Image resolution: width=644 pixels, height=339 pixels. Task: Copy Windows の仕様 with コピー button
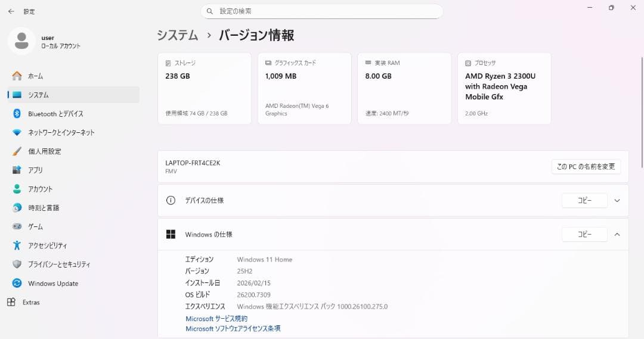(x=584, y=234)
